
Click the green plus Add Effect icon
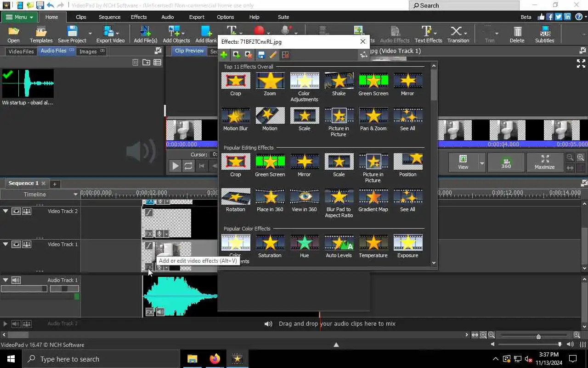click(x=224, y=55)
